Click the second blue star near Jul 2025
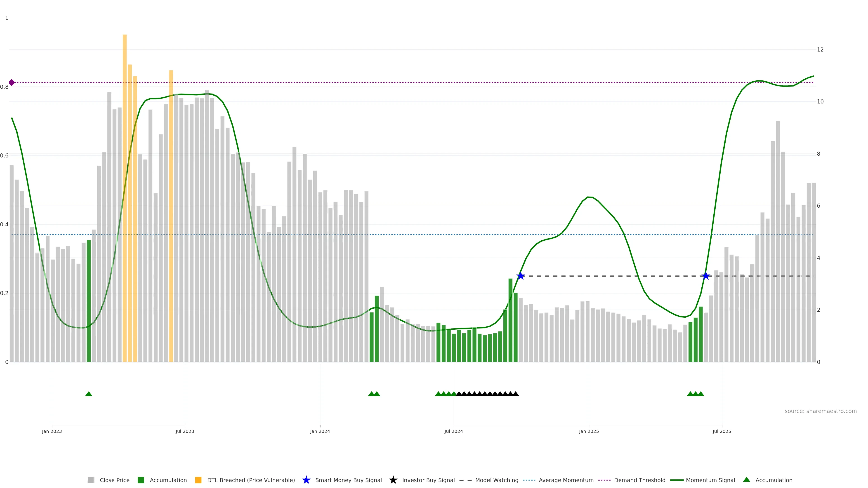Screen dimensions: 868x488 [x=705, y=276]
